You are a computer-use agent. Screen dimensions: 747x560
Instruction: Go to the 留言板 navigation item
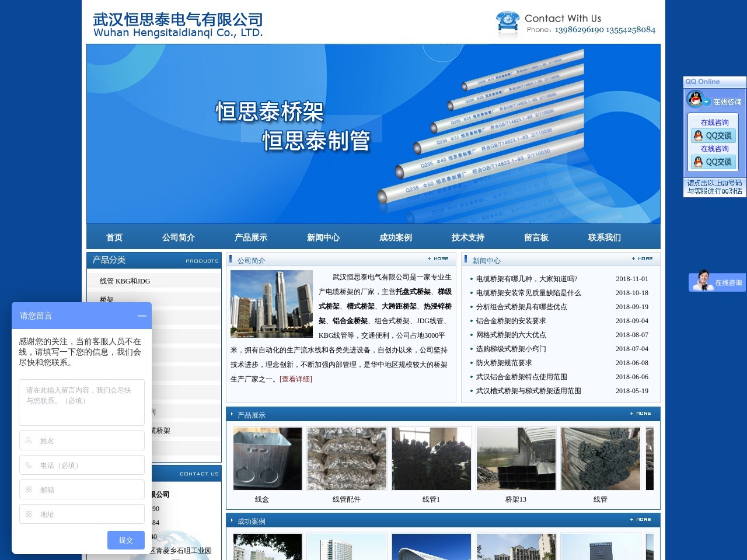(x=536, y=237)
